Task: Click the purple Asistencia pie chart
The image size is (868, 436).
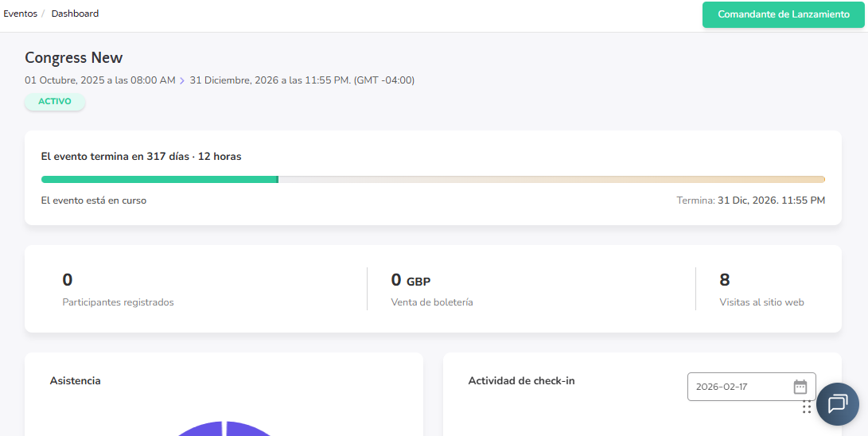Action: point(224,429)
